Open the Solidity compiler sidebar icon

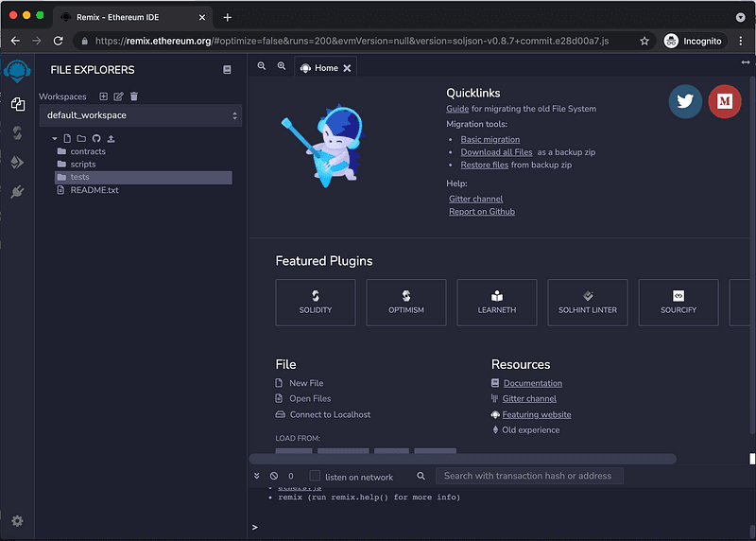[17, 132]
